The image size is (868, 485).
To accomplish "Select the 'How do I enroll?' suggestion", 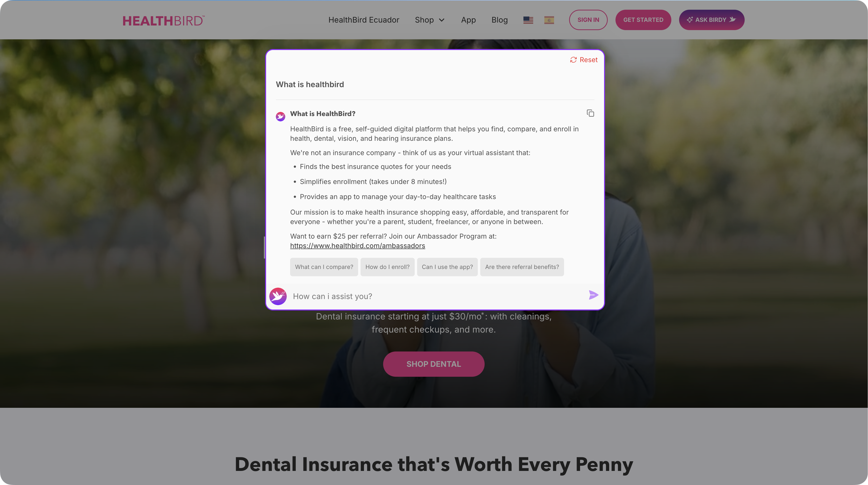I will click(x=387, y=267).
